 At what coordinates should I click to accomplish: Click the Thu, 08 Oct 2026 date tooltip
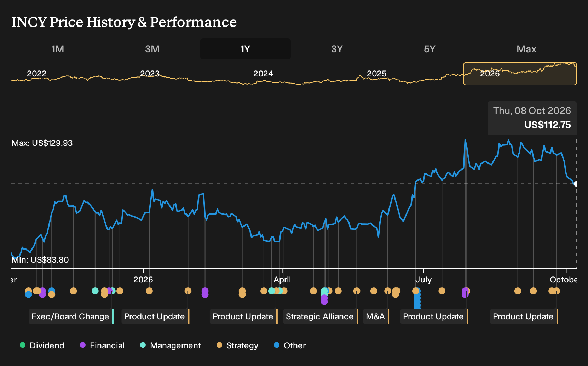pos(532,111)
